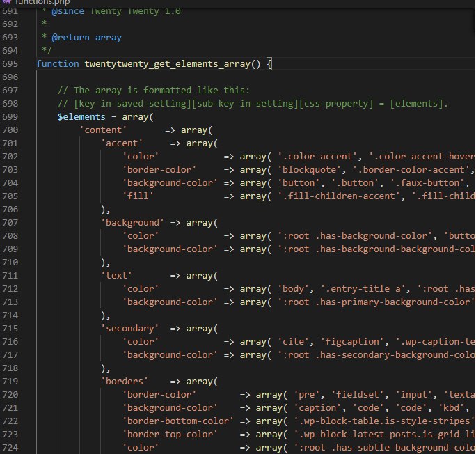
Task: Click line number 724 in gutter
Action: pyautogui.click(x=10, y=448)
